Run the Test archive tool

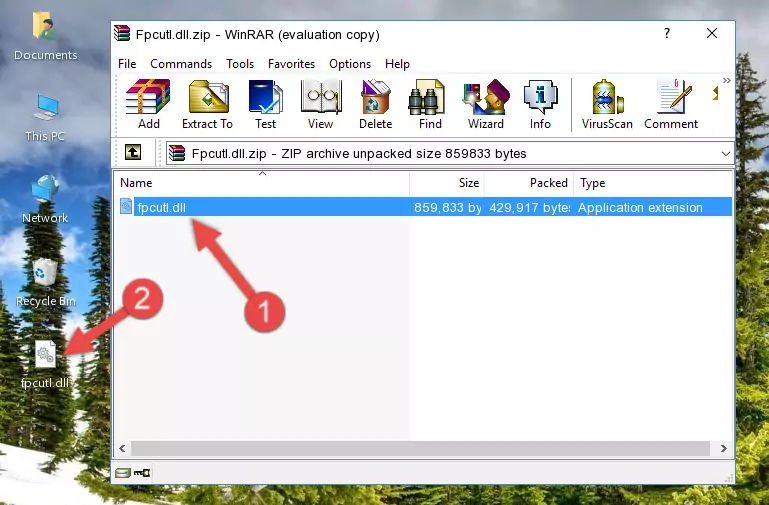[x=265, y=104]
